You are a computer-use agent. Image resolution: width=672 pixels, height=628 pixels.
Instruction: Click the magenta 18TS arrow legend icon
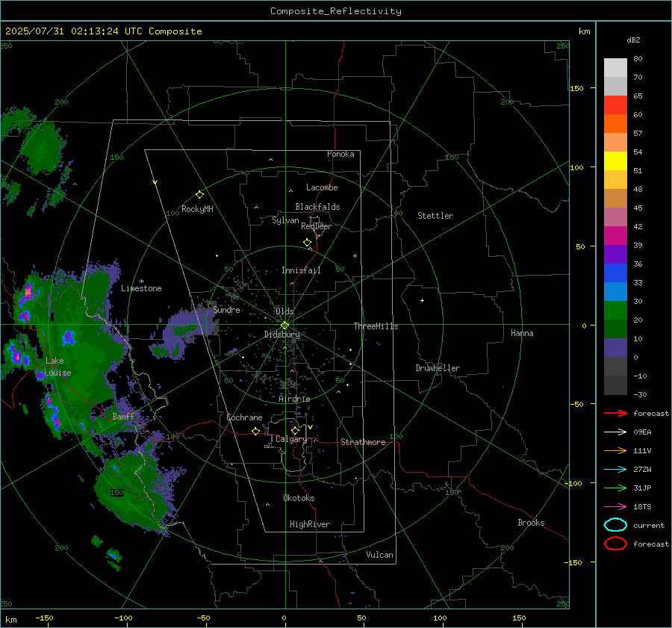pos(615,507)
